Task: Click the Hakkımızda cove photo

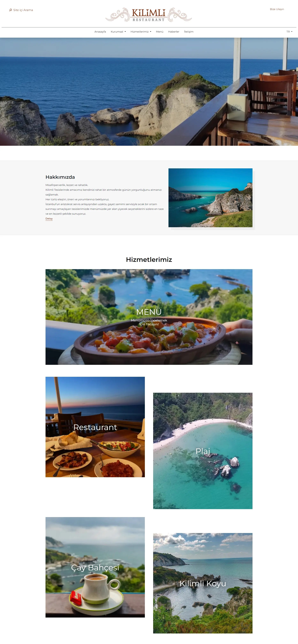Action: (x=210, y=198)
